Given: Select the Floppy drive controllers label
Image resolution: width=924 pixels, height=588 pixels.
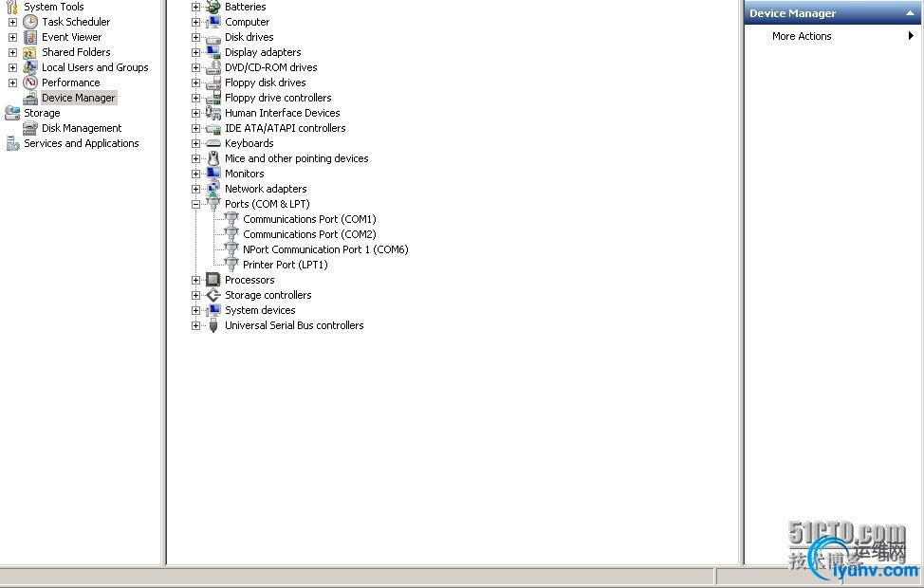Looking at the screenshot, I should [x=278, y=99].
